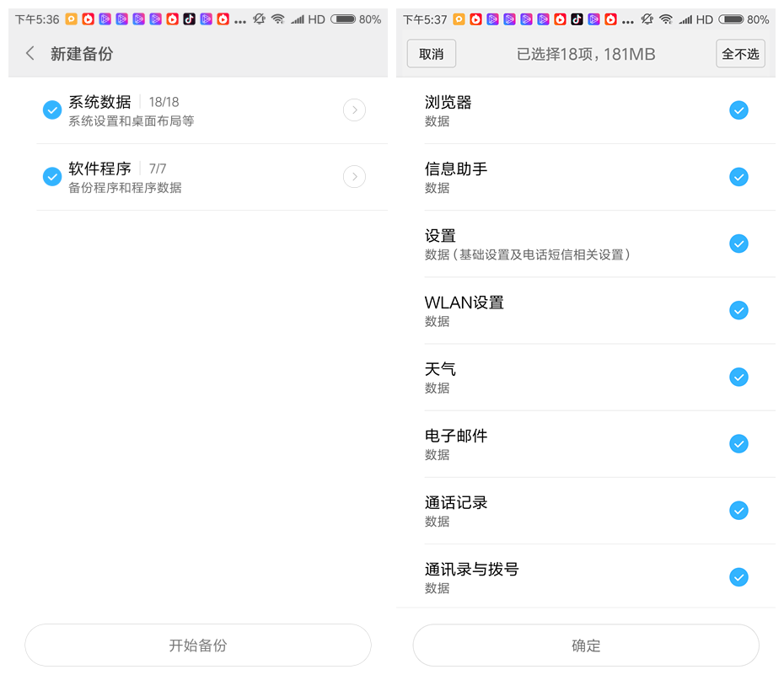Tap 确定 button
Screen dimensions: 784x691
pyautogui.click(x=586, y=645)
